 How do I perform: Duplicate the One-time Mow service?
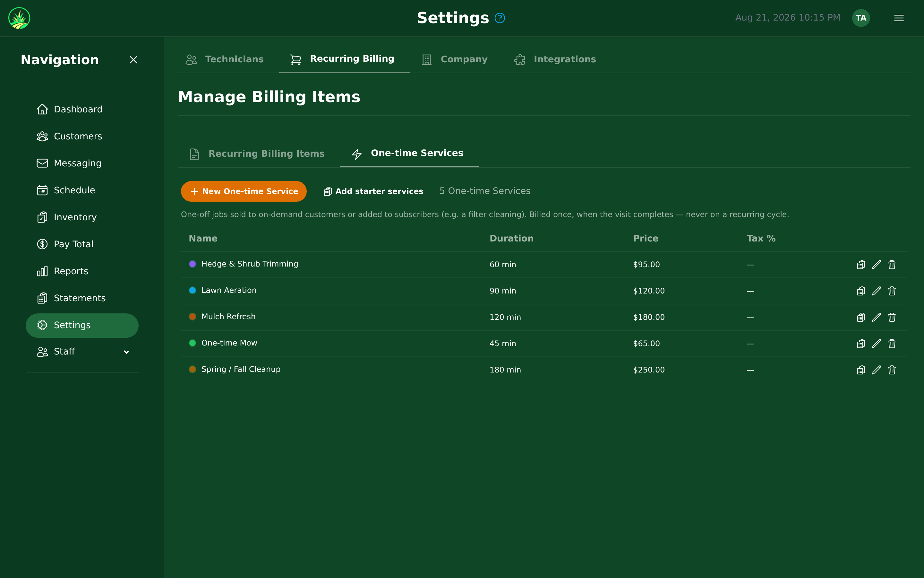(x=861, y=344)
